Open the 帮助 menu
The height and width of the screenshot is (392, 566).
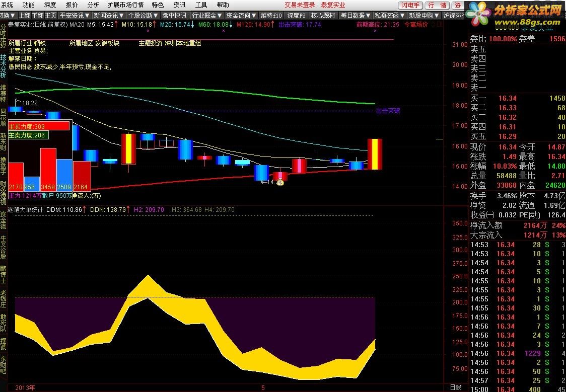coord(223,5)
